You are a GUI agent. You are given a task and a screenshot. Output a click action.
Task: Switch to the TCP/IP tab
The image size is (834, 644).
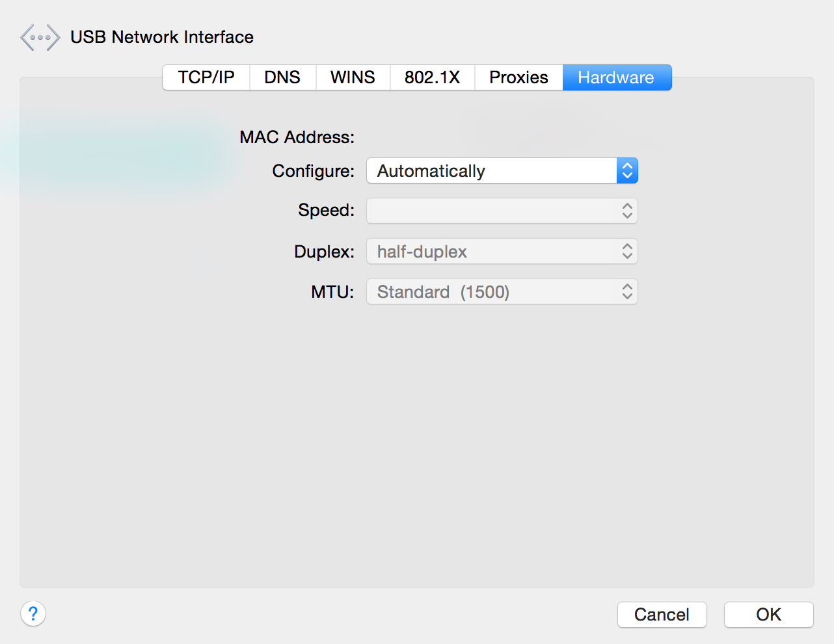(x=206, y=77)
